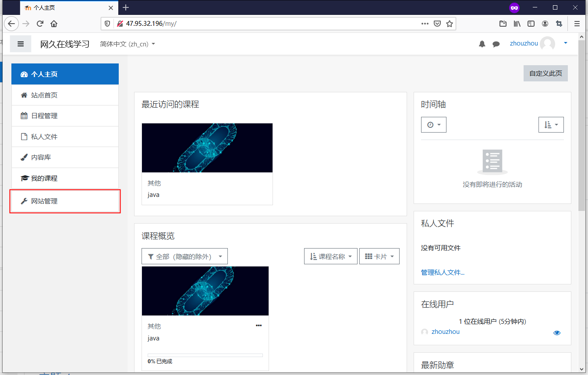
Task: Open java link under 最近访问的课程
Action: click(x=153, y=195)
